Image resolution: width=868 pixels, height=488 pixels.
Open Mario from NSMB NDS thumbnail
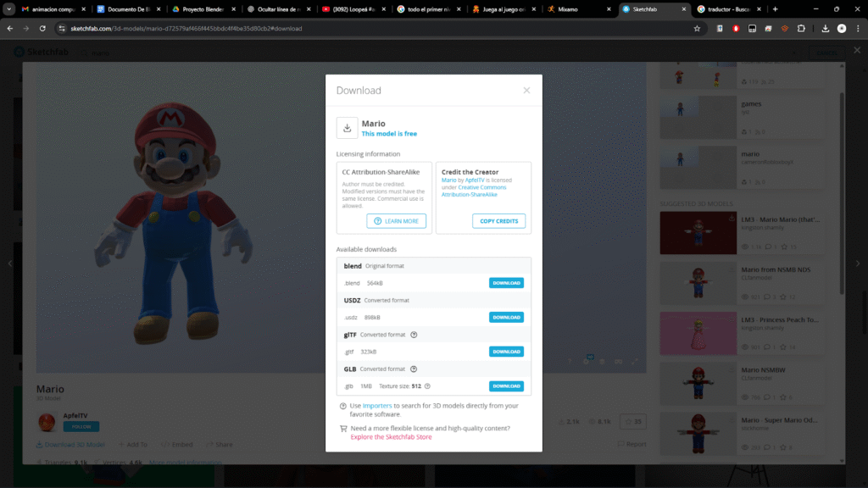tap(698, 283)
